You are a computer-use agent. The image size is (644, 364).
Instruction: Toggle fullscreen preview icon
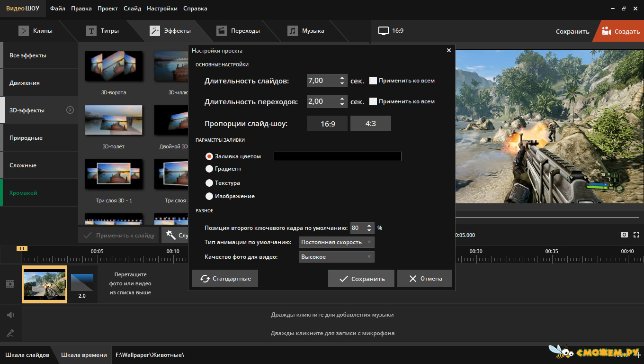click(x=636, y=235)
